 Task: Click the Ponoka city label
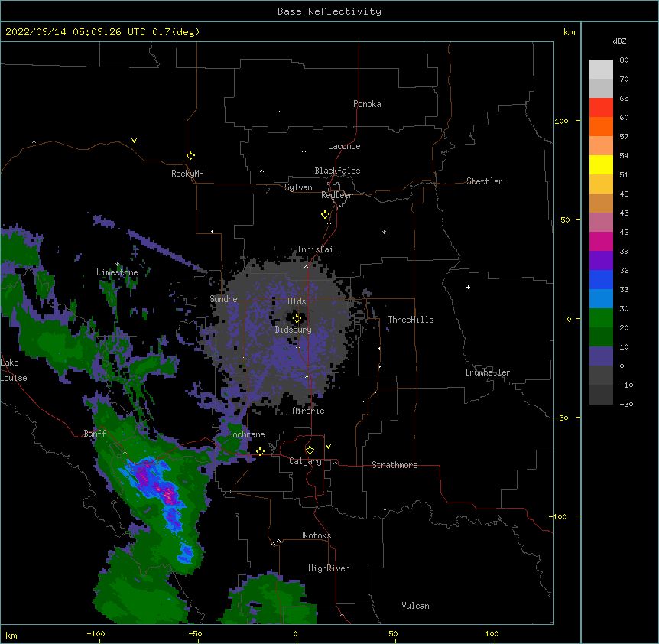367,104
